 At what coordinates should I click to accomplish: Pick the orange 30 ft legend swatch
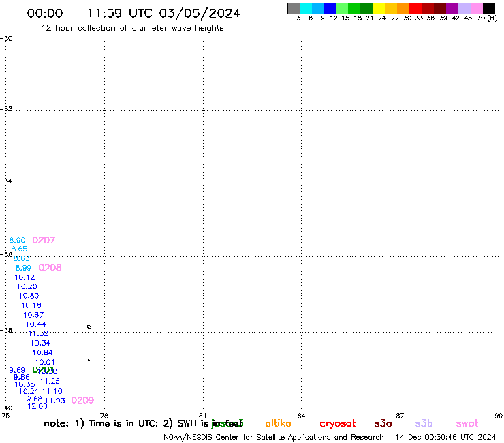[x=403, y=8]
